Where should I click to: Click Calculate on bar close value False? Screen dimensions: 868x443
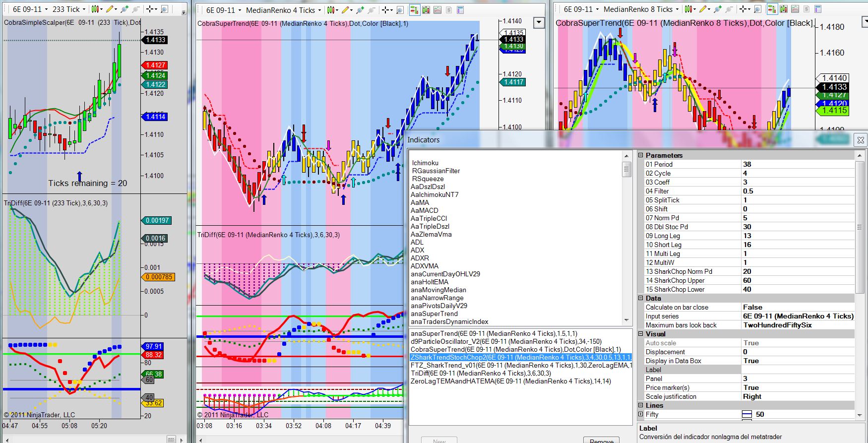coord(798,307)
